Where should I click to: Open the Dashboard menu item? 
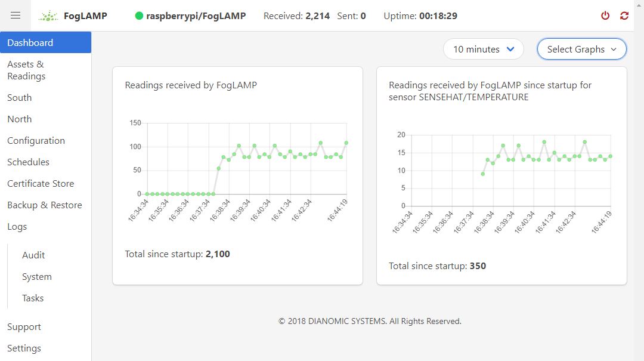[30, 43]
